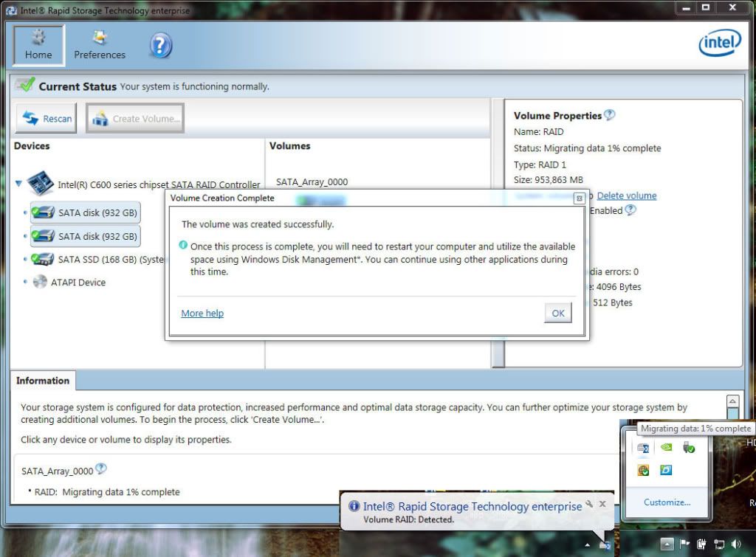Click the Rescan button

pos(47,118)
